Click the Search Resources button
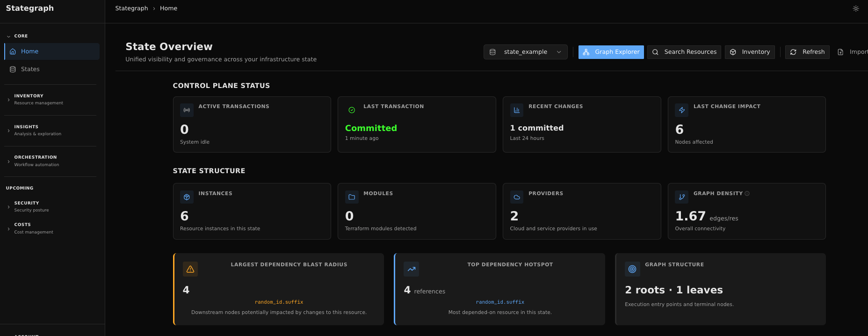Screen dimensions: 868x336 (x=684, y=52)
